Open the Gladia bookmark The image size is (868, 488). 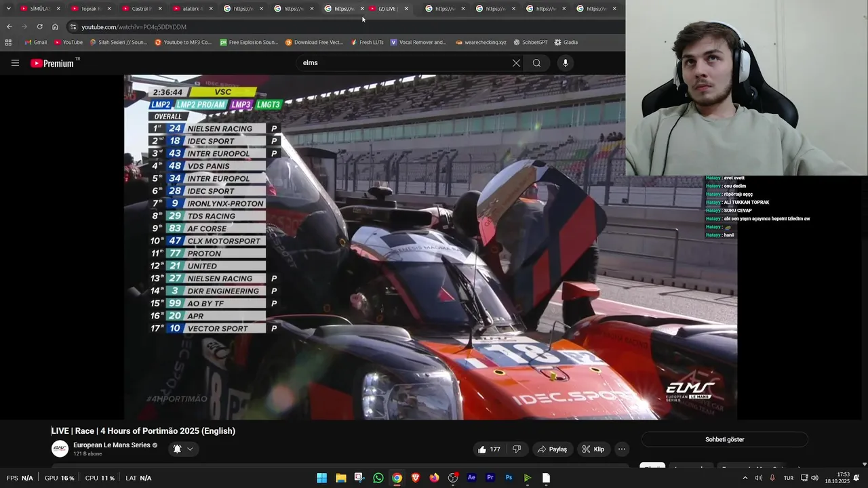pos(566,42)
